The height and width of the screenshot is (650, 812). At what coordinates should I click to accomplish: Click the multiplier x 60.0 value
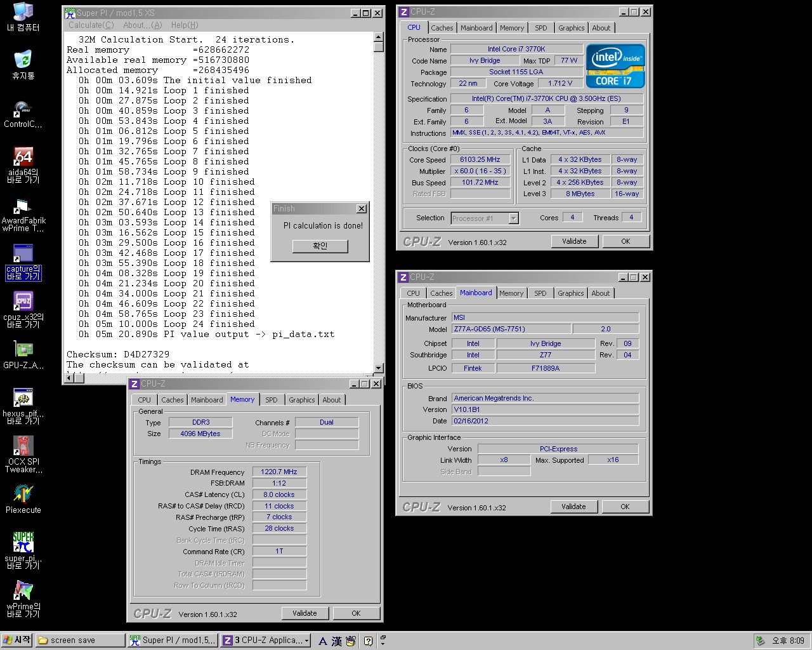pos(480,171)
